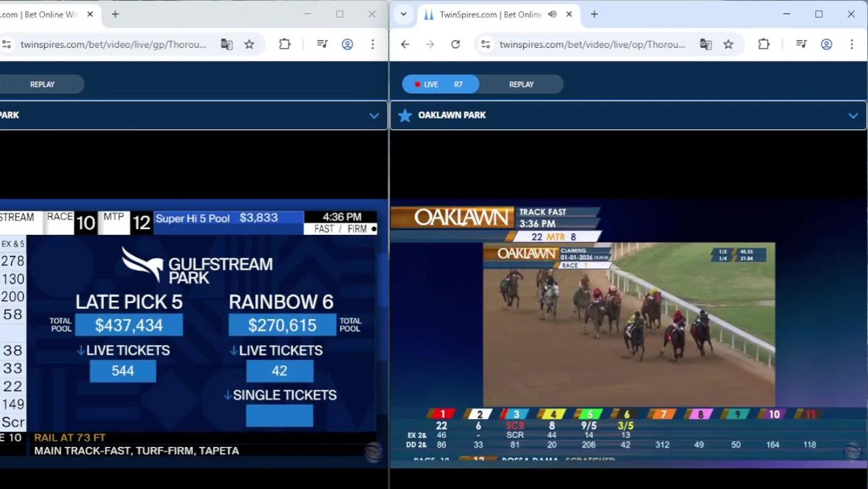Open the extensions puzzle icon, left window
The width and height of the screenshot is (868, 489).
285,44
